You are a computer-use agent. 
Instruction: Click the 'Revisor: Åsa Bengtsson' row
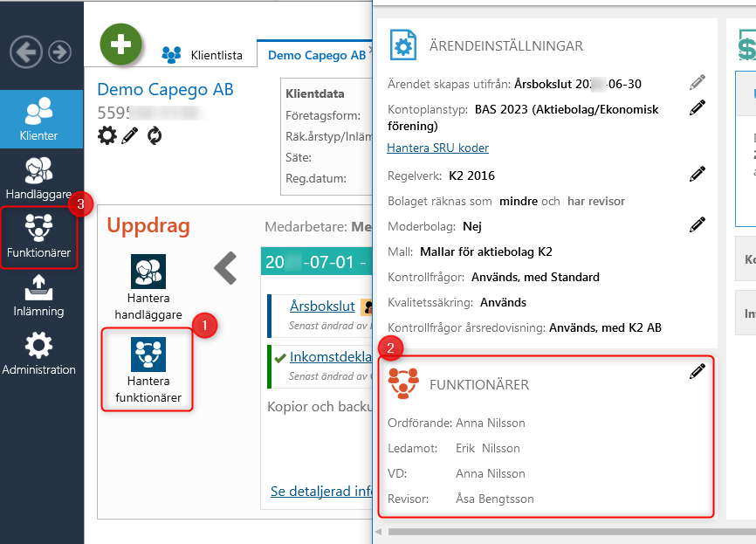(460, 499)
